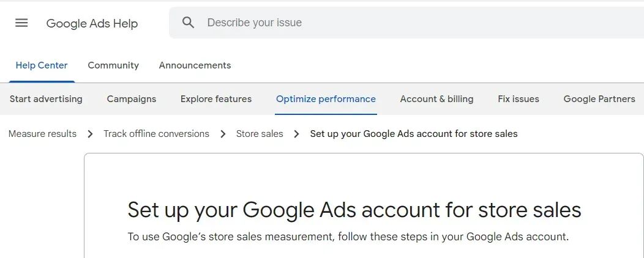
Task: Select Start advertising in navigation bar
Action: (46, 99)
